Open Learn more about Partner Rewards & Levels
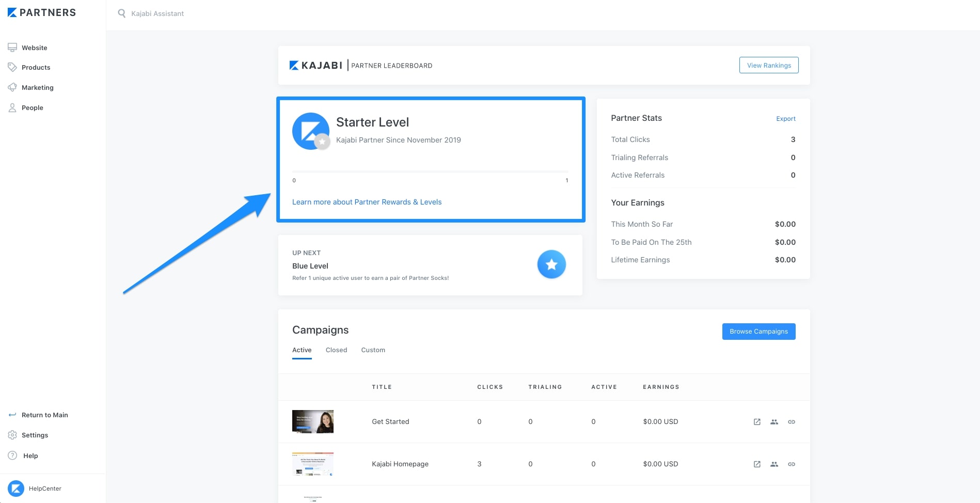Screen dimensions: 980x503 coord(367,202)
